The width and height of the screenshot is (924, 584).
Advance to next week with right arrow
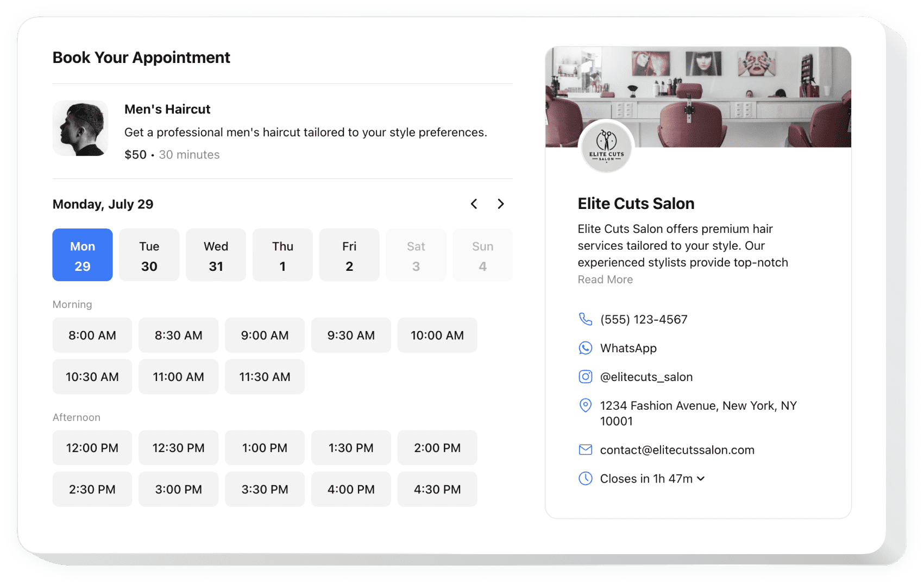(x=500, y=204)
